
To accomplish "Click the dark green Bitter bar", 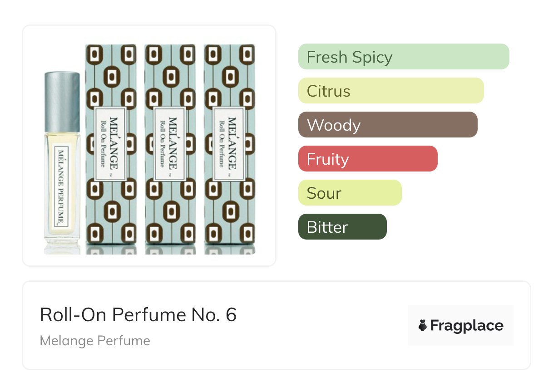I will pos(342,227).
